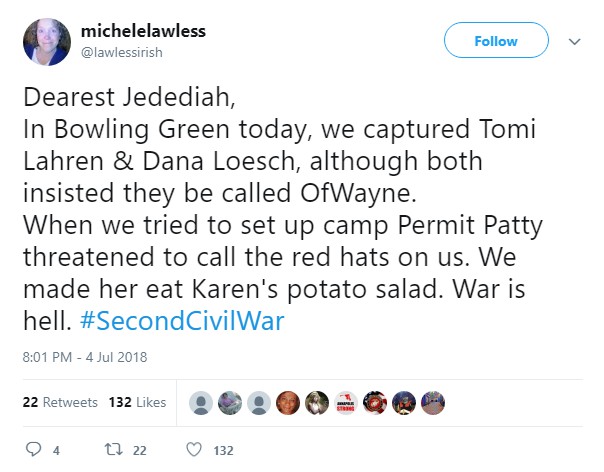The image size is (604, 472).
Task: Open the last liker avatar in the row
Action: pos(433,402)
